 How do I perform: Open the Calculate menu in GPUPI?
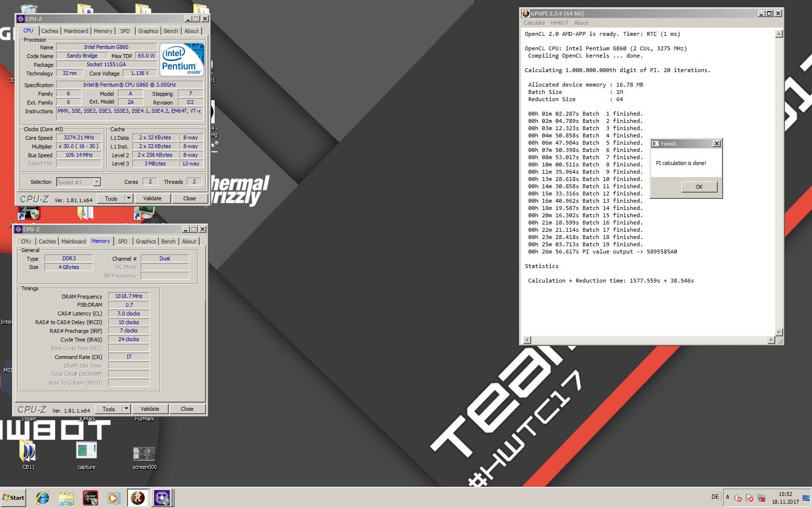click(534, 23)
